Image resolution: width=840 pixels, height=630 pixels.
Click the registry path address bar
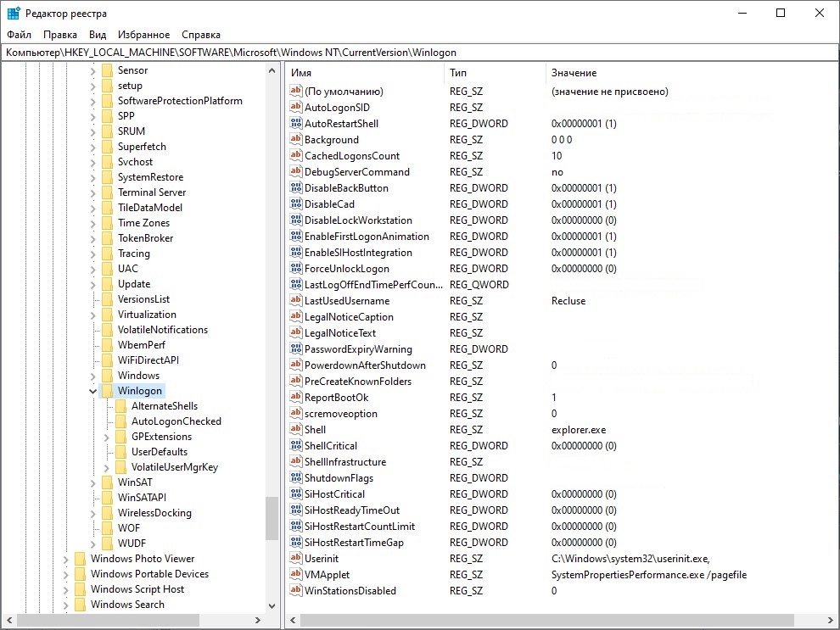(420, 53)
